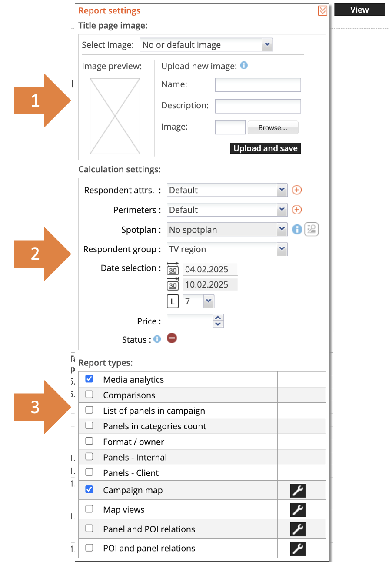
Task: Open spotplan list icon beside Spotplan
Action: (311, 230)
